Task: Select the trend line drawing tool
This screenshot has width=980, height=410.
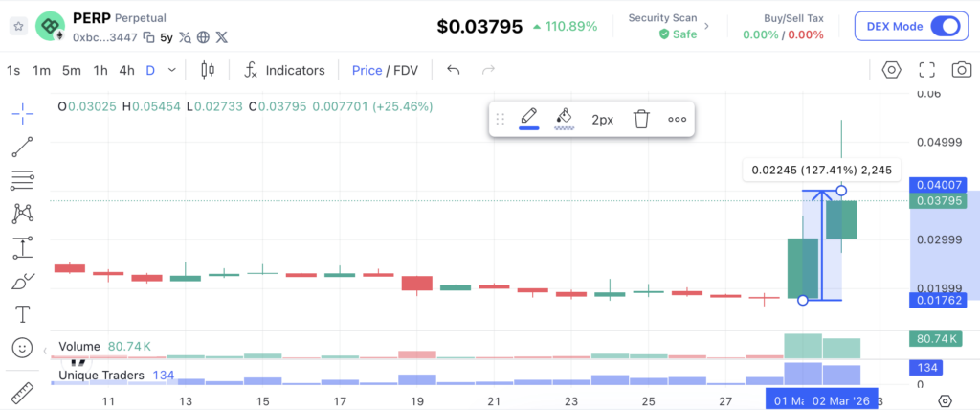Action: click(23, 148)
